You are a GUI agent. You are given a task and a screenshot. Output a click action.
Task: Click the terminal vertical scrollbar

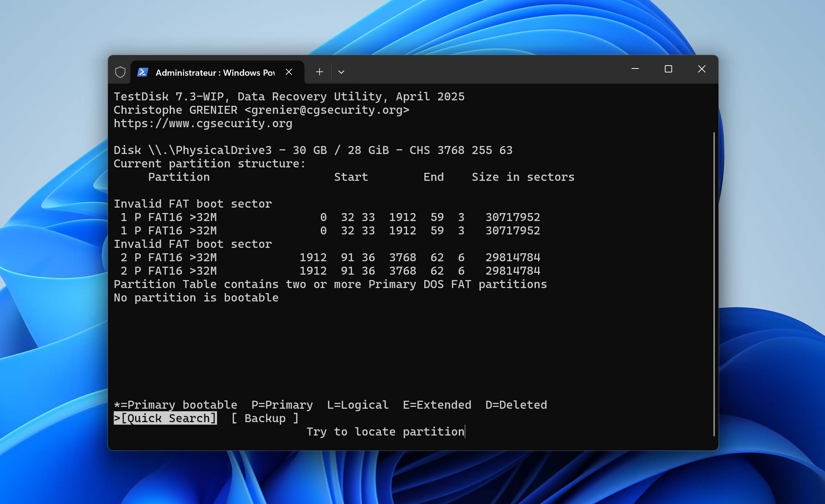714,284
